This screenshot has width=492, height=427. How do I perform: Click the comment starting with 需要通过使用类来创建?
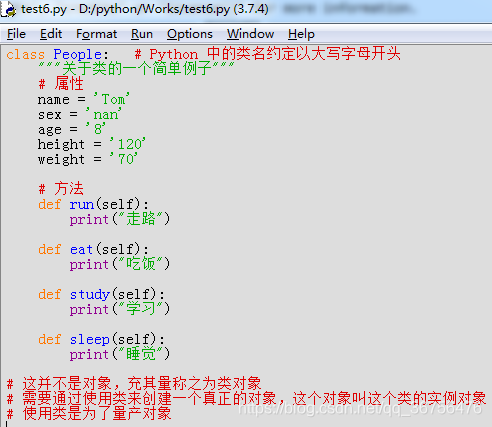(x=246, y=399)
